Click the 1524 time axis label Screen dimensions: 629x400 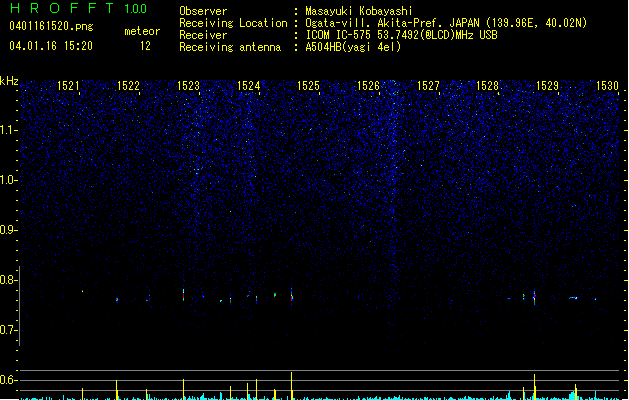[249, 86]
